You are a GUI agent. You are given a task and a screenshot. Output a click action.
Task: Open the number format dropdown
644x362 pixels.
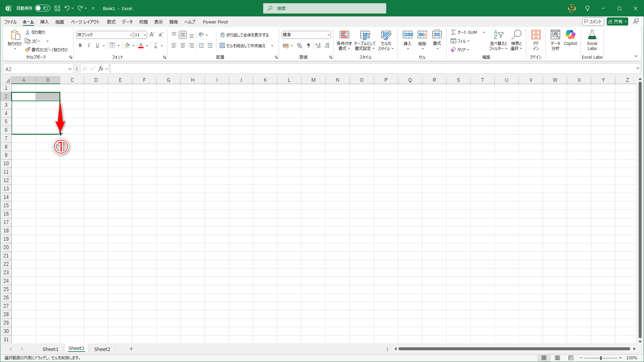click(328, 35)
